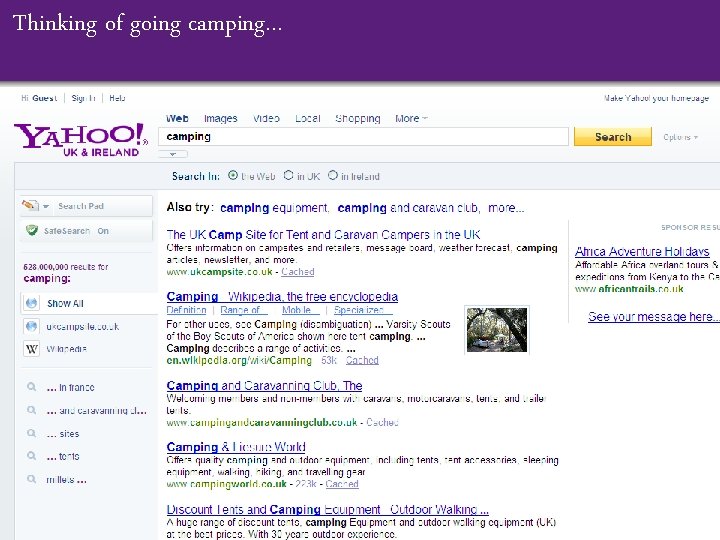Viewport: 720px width, 540px height.
Task: Click the ... sites refinement
Action: coord(62,433)
